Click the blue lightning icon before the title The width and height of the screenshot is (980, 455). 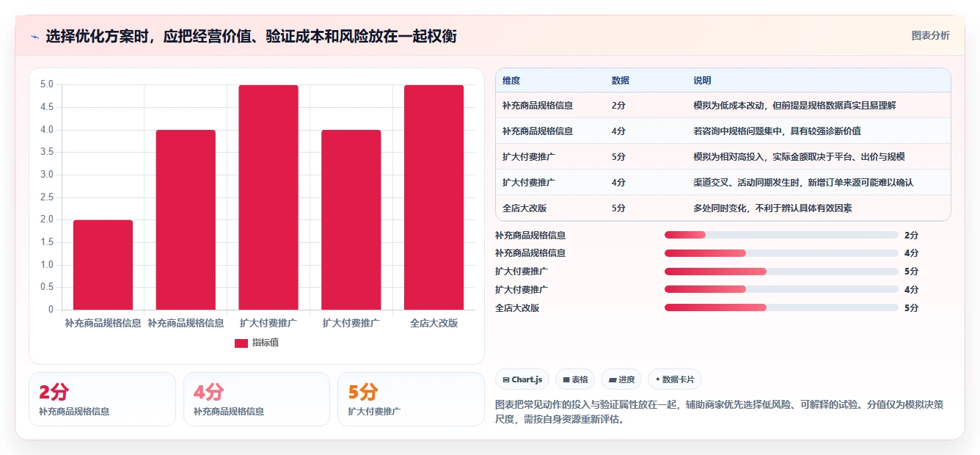point(34,37)
